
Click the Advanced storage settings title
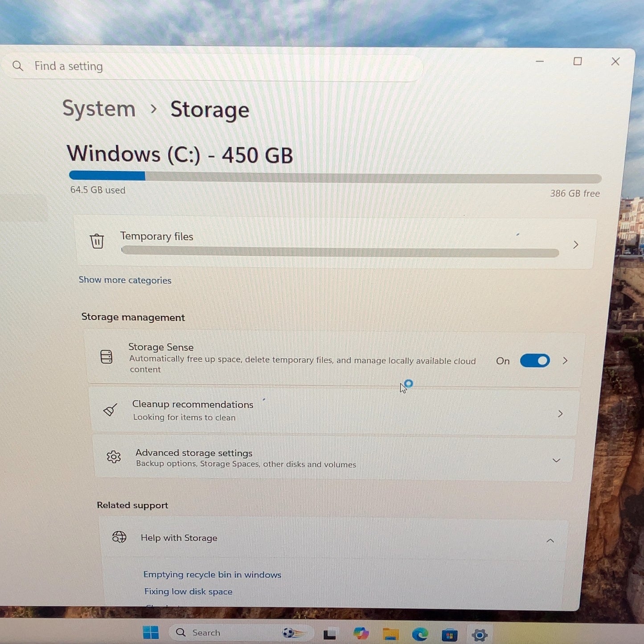click(194, 453)
